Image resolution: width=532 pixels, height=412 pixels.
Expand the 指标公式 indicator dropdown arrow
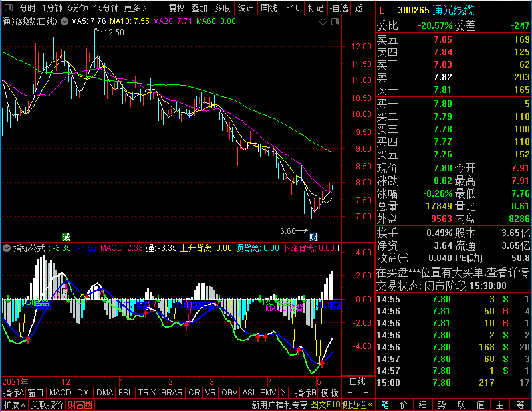(x=7, y=248)
